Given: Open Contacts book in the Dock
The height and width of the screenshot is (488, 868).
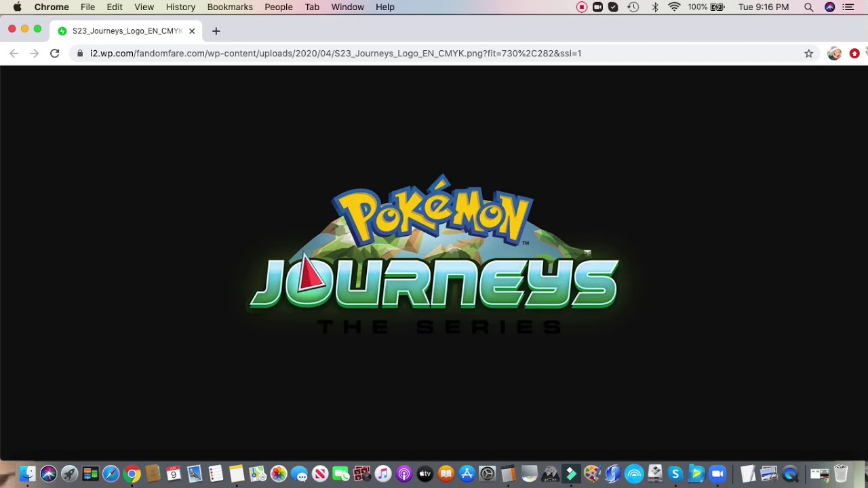Looking at the screenshot, I should click(153, 474).
